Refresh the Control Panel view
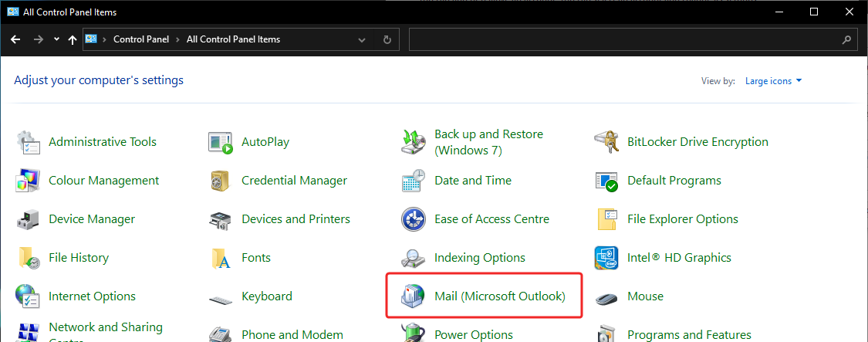 click(x=387, y=39)
